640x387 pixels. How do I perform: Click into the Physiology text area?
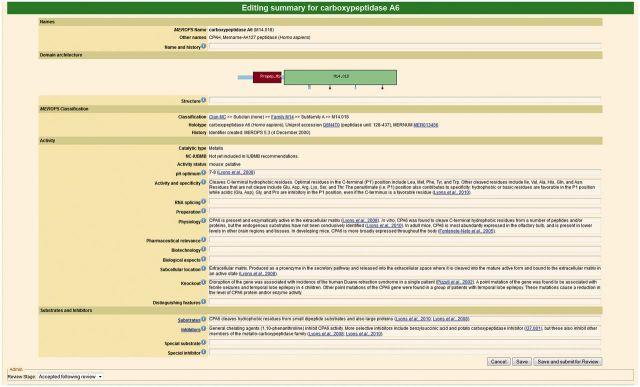(405, 226)
